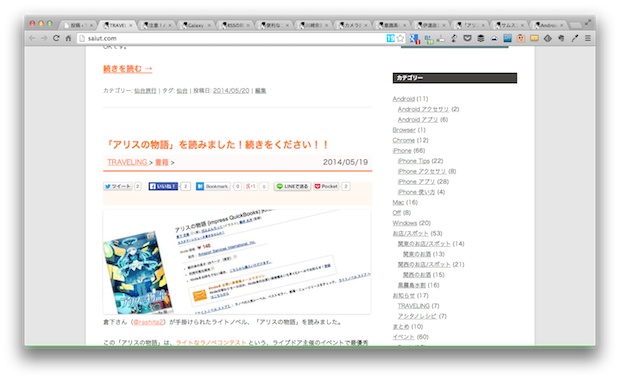Click the TRAVELING breadcrumb link

click(127, 162)
